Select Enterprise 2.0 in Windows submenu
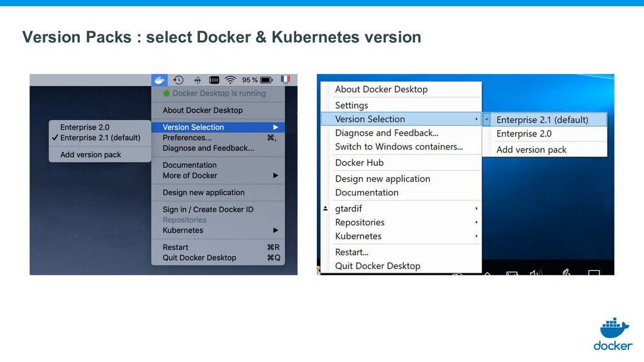Viewport: 644px width, 362px height. [545, 134]
